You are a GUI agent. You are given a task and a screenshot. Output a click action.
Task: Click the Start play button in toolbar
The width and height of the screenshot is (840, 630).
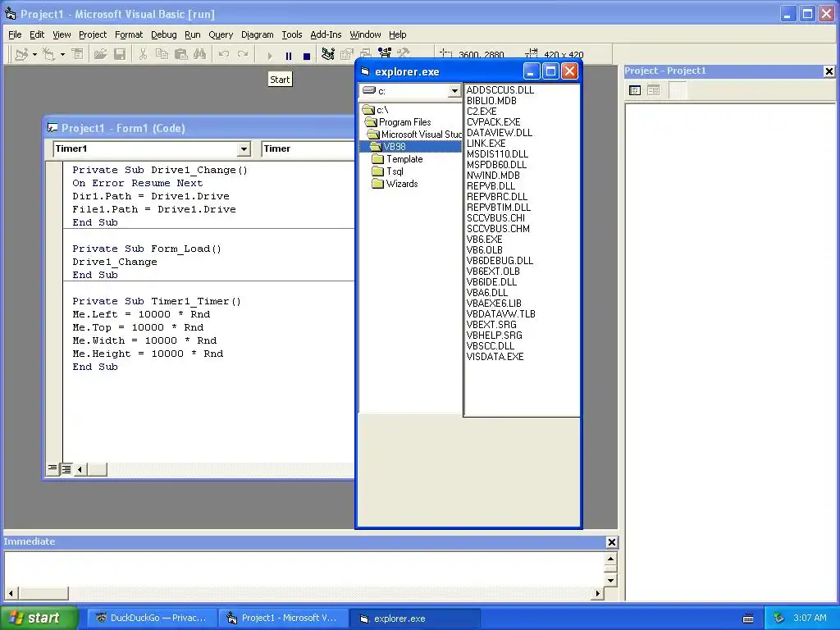coord(269,56)
